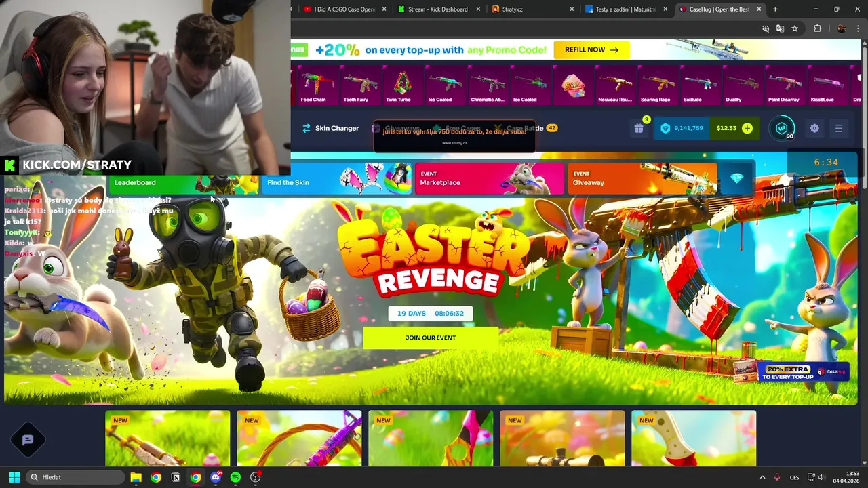Bookmark this page with the star
This screenshot has height=488, width=868.
click(x=795, y=28)
